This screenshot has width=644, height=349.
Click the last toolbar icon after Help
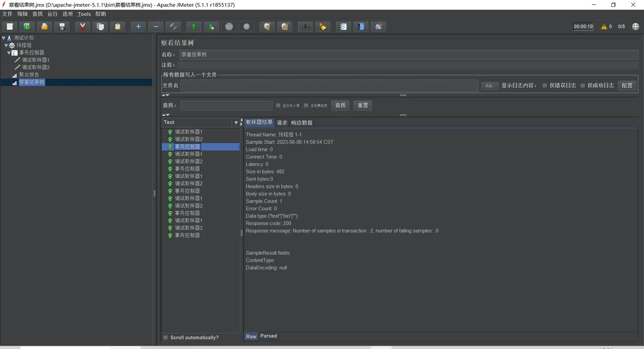tap(379, 27)
